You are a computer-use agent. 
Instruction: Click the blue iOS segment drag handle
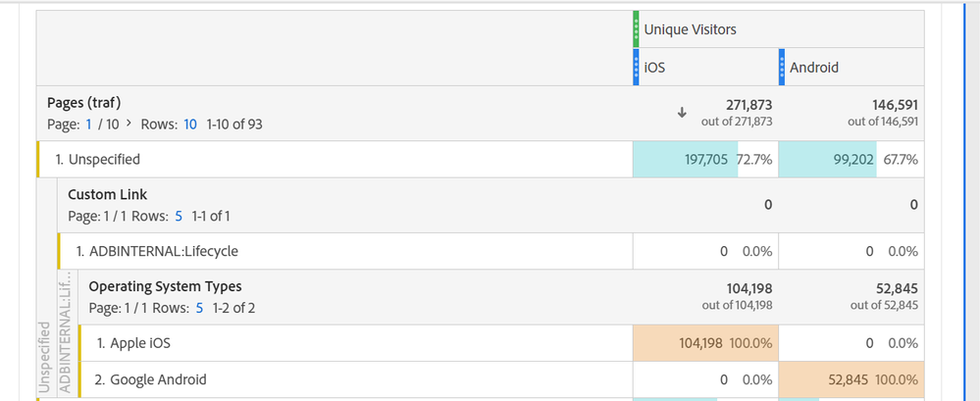(x=636, y=67)
